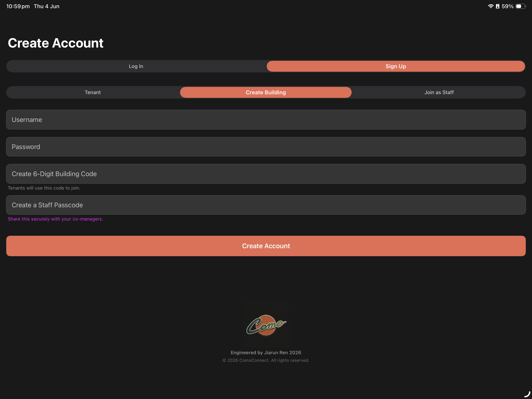
Task: Switch to Join as Staff
Action: click(439, 92)
